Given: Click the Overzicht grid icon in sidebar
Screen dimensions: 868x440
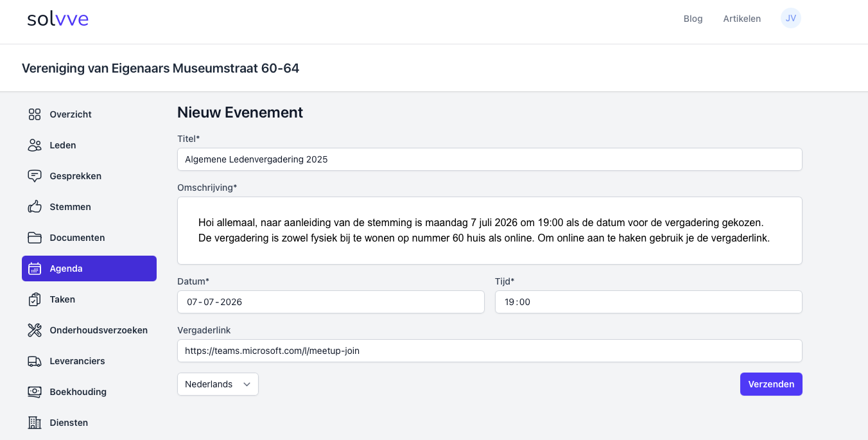Looking at the screenshot, I should (35, 114).
